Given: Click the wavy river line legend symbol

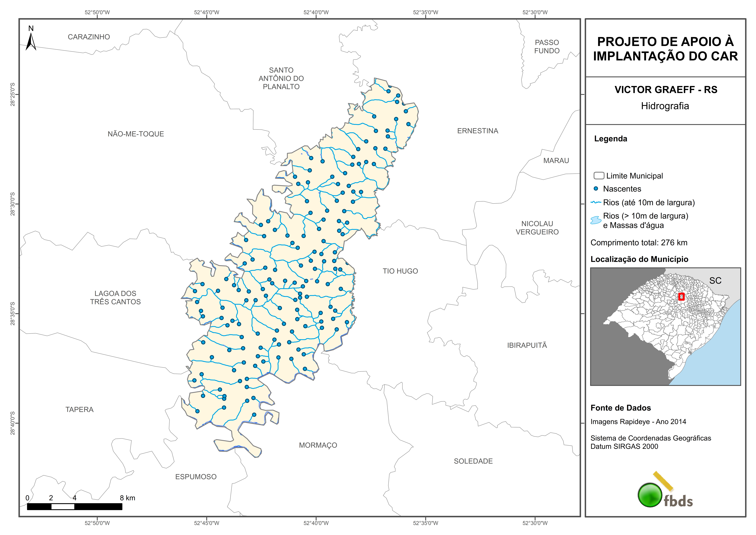Looking at the screenshot, I should [x=596, y=202].
